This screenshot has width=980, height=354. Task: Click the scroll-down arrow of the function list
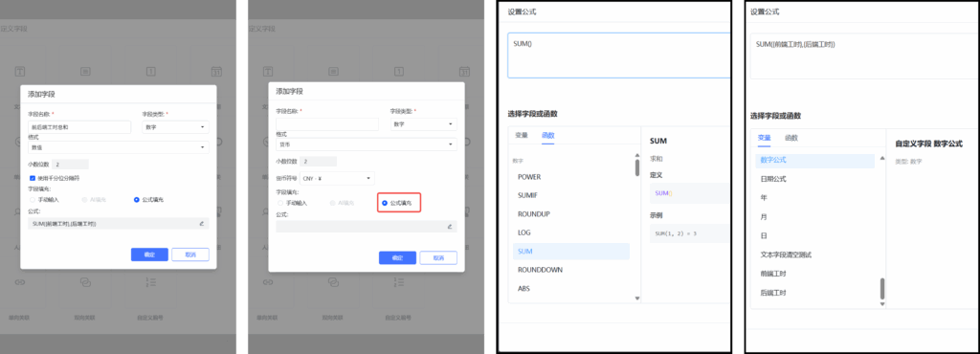tap(636, 299)
